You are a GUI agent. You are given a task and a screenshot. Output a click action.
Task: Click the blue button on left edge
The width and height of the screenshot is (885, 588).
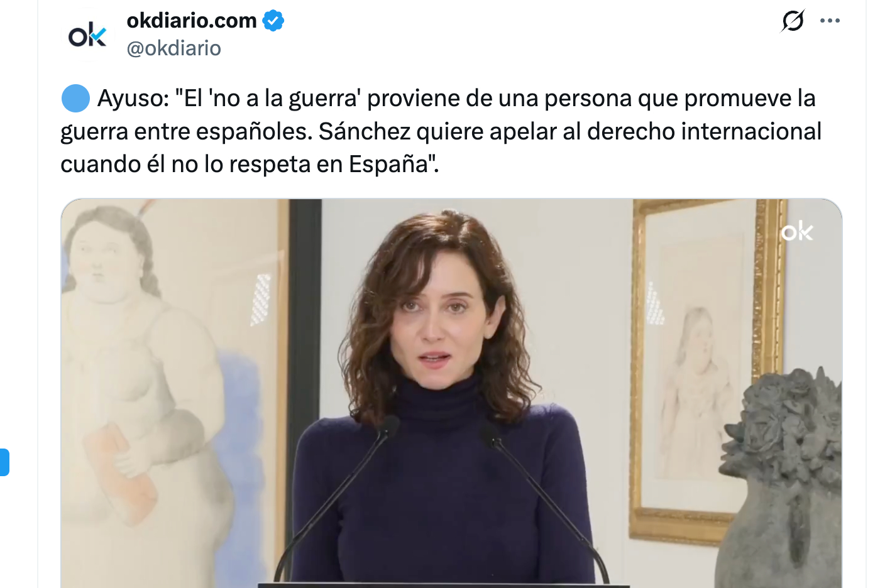tap(4, 462)
